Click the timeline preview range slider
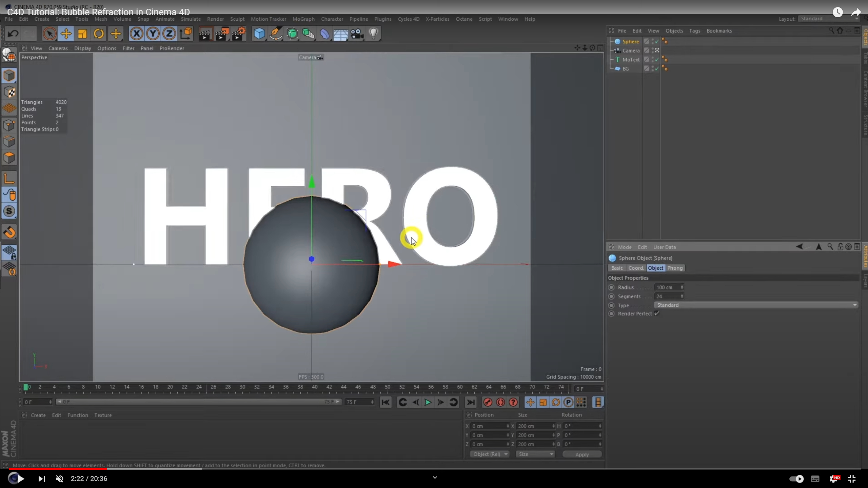The width and height of the screenshot is (868, 488). click(x=198, y=402)
